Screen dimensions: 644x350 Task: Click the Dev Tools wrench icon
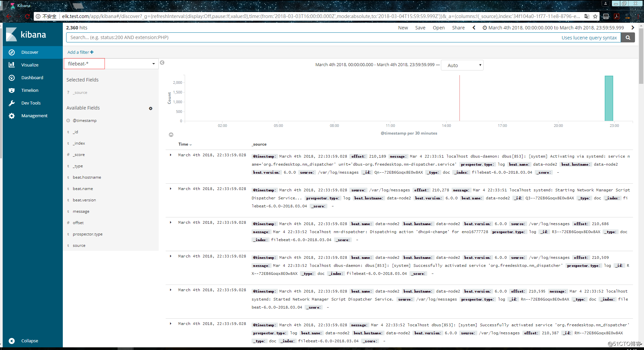[12, 103]
